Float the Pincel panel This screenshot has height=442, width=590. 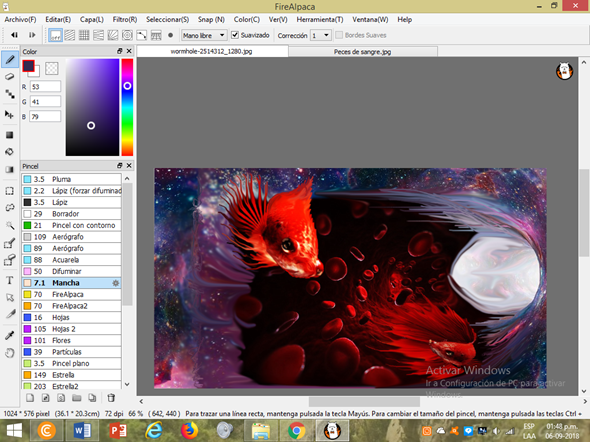click(120, 166)
